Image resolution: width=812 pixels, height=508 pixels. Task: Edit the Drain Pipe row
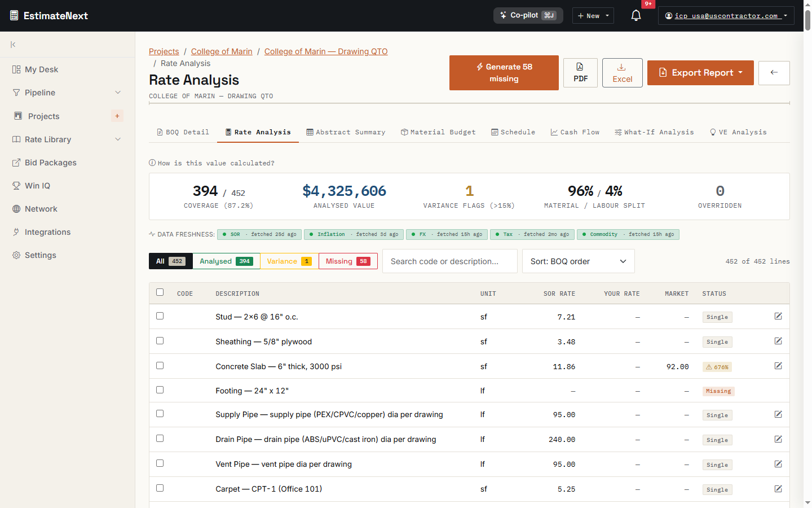tap(778, 439)
